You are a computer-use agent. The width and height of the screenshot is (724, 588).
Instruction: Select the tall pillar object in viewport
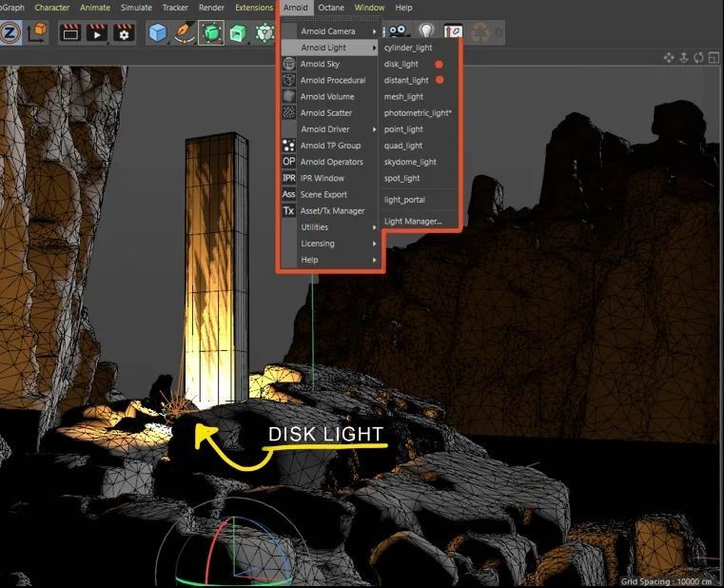[x=217, y=268]
